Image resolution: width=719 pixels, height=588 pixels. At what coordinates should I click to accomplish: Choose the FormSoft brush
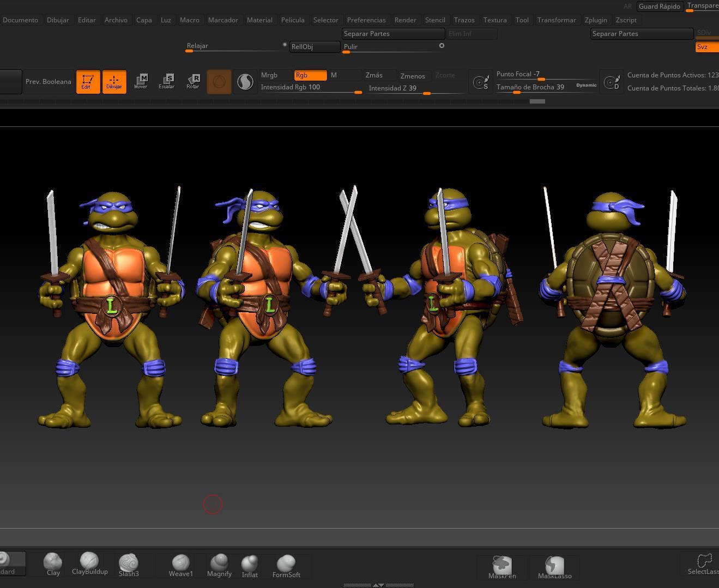pos(286,566)
